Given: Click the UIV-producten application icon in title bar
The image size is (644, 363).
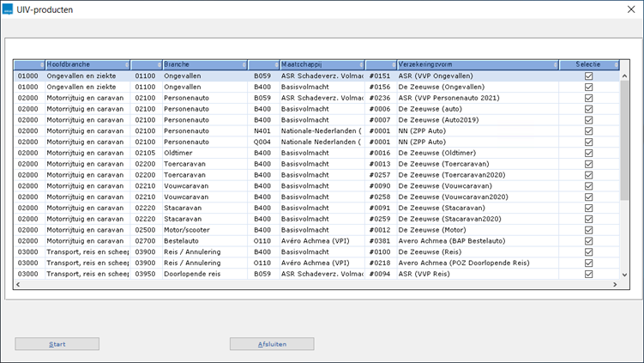Looking at the screenshot, I should click(x=9, y=9).
